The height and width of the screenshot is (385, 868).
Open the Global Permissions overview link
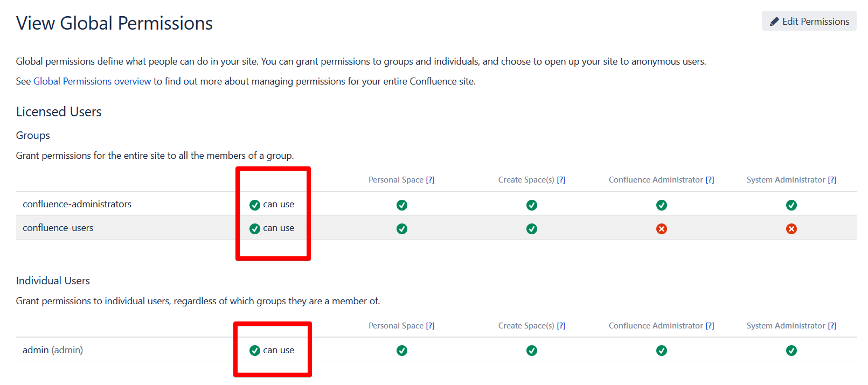pos(92,81)
